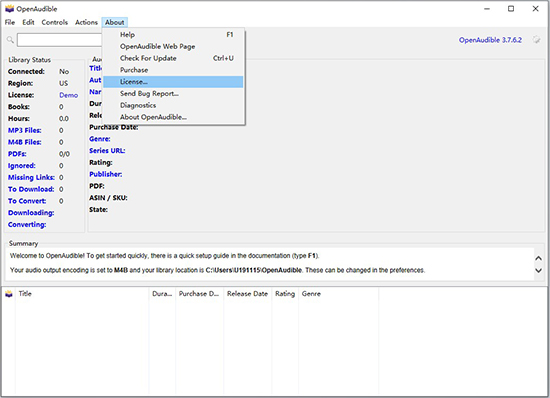The image size is (550, 398).
Task: Click the Demo license link
Action: pos(68,95)
